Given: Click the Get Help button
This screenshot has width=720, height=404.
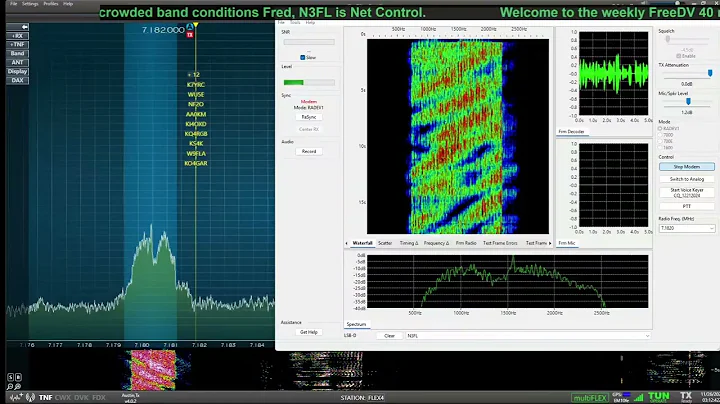Looking at the screenshot, I should tap(309, 332).
